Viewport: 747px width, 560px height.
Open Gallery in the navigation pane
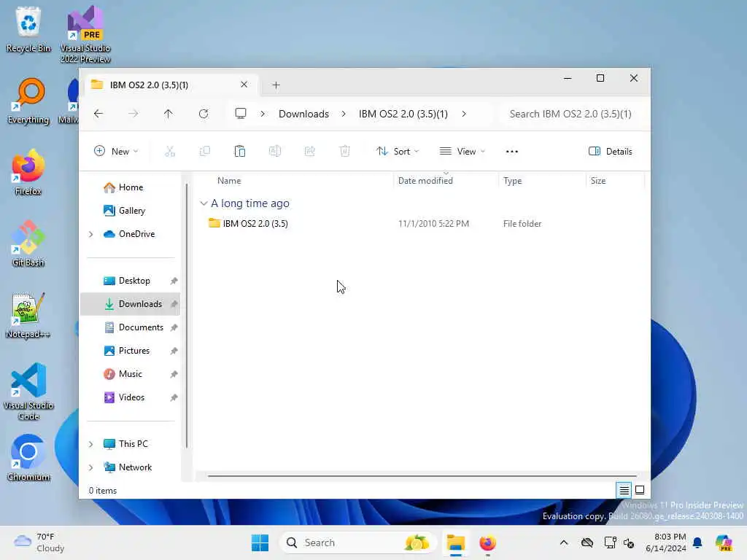pyautogui.click(x=131, y=211)
